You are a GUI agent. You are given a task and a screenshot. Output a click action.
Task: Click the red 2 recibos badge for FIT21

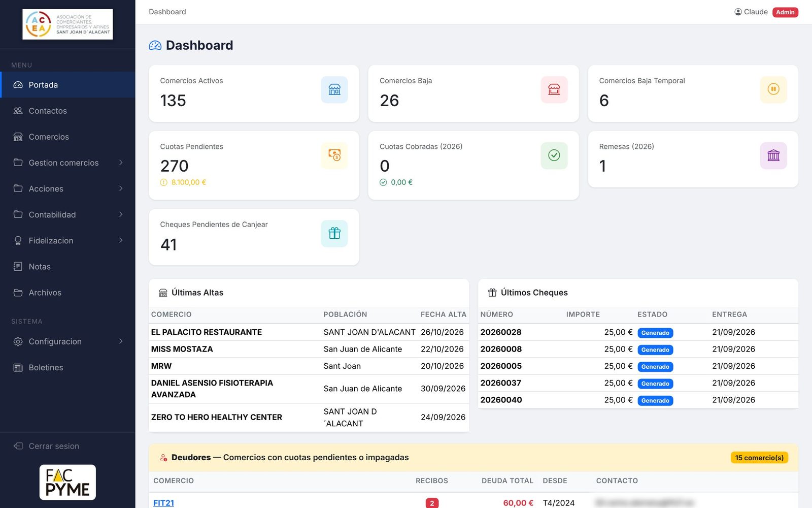point(432,503)
